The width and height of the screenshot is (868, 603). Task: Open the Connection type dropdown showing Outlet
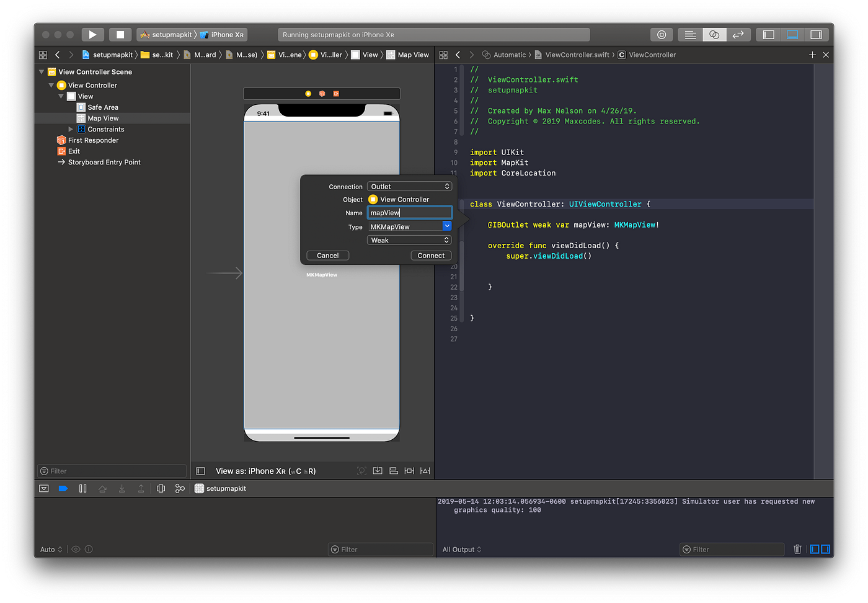point(409,185)
